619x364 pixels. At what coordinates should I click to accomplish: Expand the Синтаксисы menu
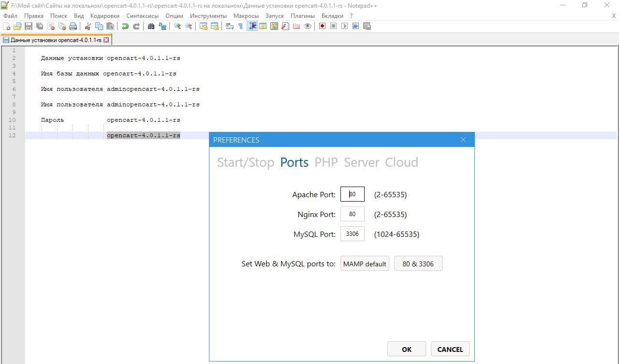142,15
